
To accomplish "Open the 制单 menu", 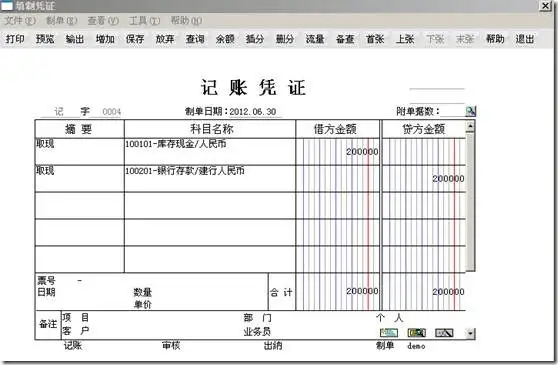I will pos(62,21).
